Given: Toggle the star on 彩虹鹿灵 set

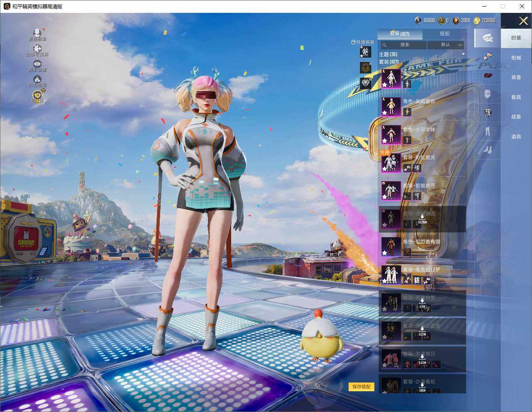Looking at the screenshot, I should [x=385, y=169].
